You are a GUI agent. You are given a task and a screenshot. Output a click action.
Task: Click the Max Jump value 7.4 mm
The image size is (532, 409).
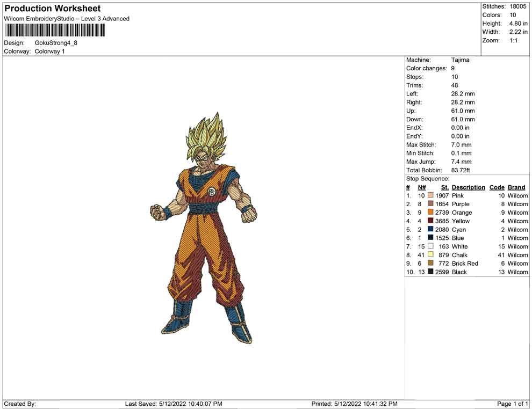[461, 162]
